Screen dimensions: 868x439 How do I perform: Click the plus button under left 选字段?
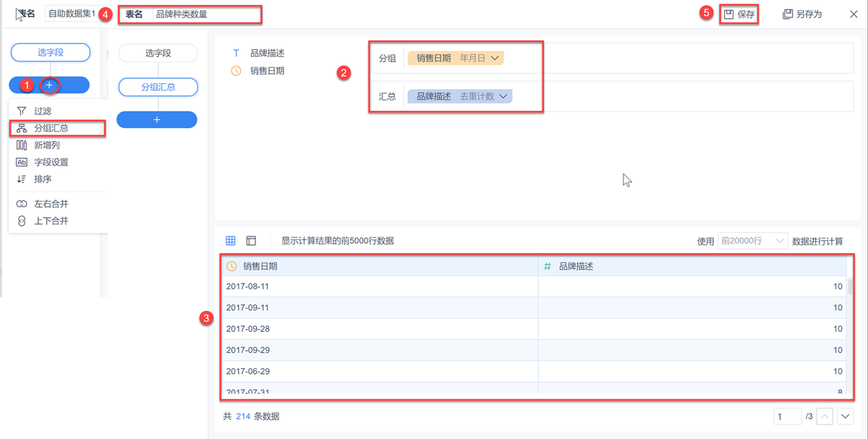[49, 85]
